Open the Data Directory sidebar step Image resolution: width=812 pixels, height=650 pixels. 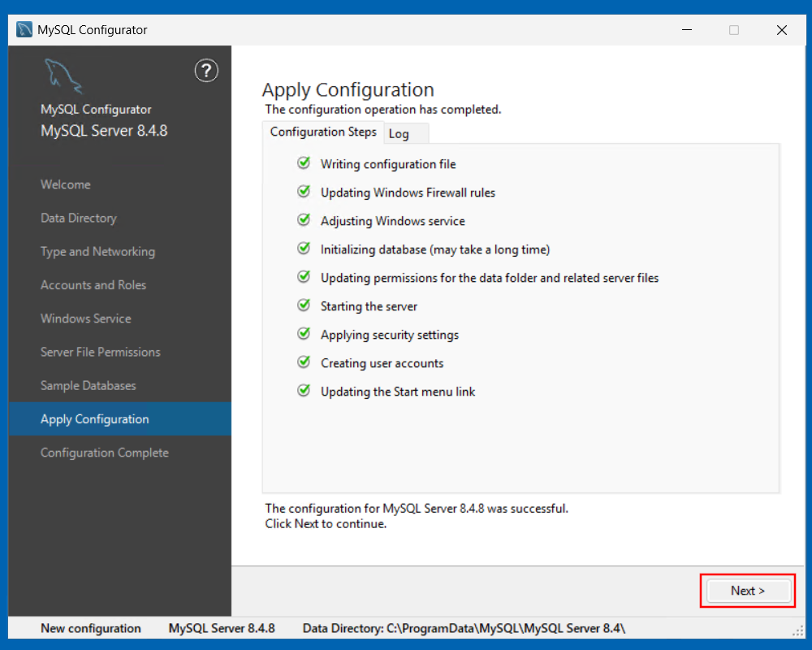coord(79,219)
